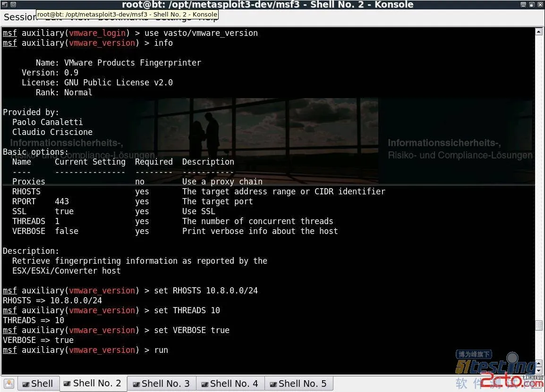Click the 'run' command text at prompt
The height and width of the screenshot is (392, 545).
[x=161, y=350]
